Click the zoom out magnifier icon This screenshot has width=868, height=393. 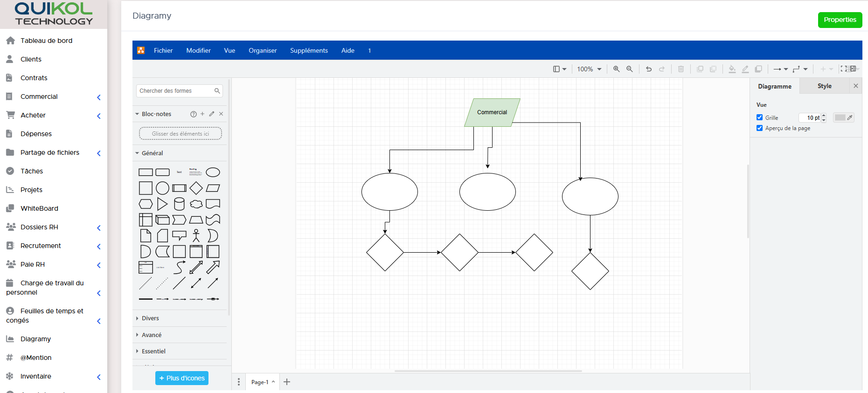pyautogui.click(x=629, y=69)
